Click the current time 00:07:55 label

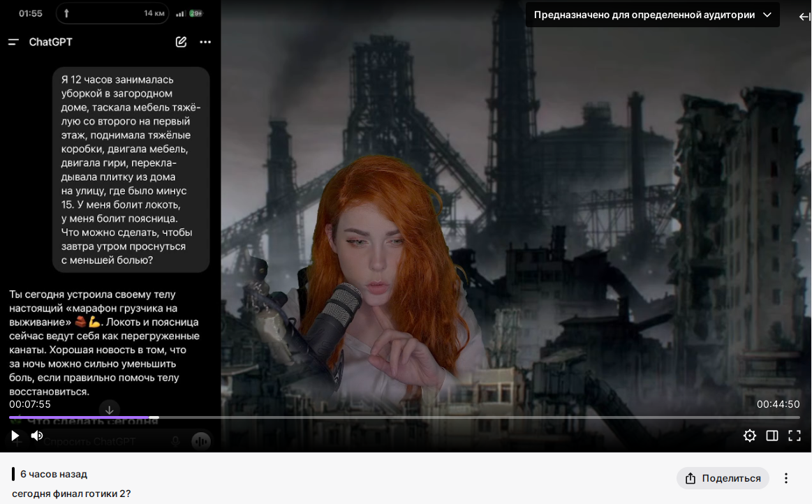(30, 404)
